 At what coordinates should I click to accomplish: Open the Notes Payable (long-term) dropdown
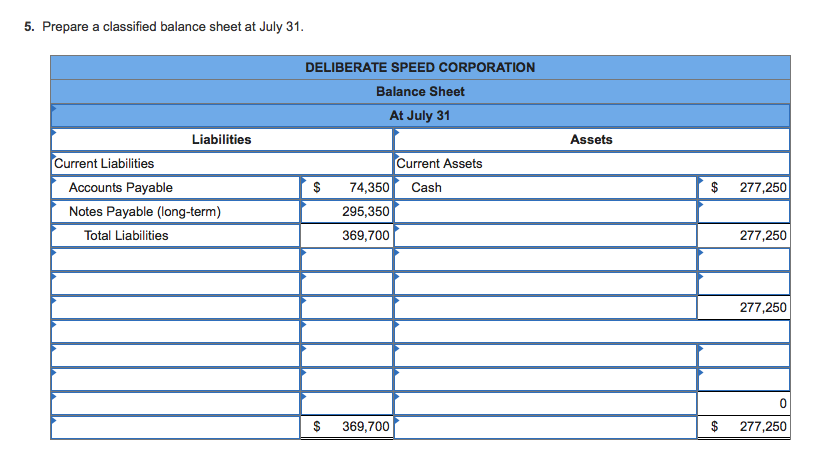(176, 211)
